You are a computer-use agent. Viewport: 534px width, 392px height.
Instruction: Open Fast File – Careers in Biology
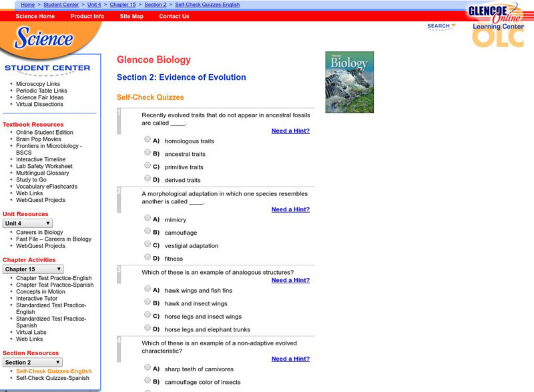pos(54,239)
